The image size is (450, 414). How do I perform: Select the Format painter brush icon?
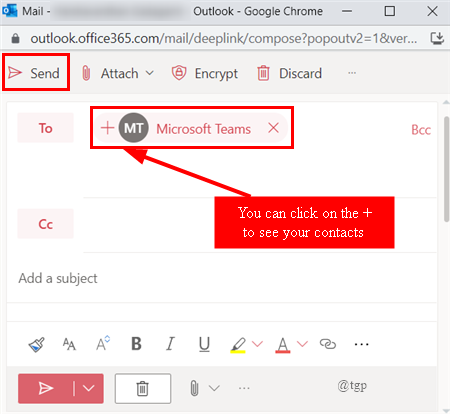coord(36,344)
